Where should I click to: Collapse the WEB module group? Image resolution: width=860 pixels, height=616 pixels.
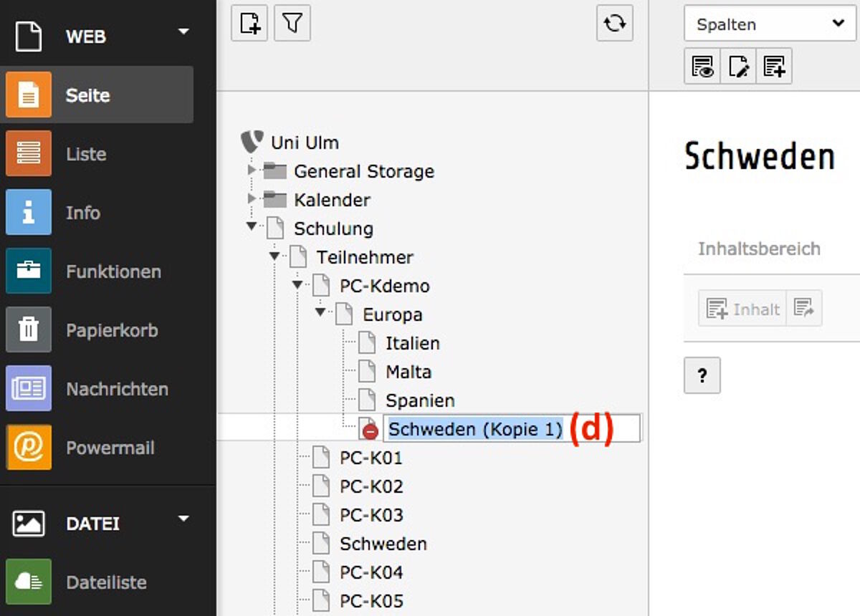[184, 32]
